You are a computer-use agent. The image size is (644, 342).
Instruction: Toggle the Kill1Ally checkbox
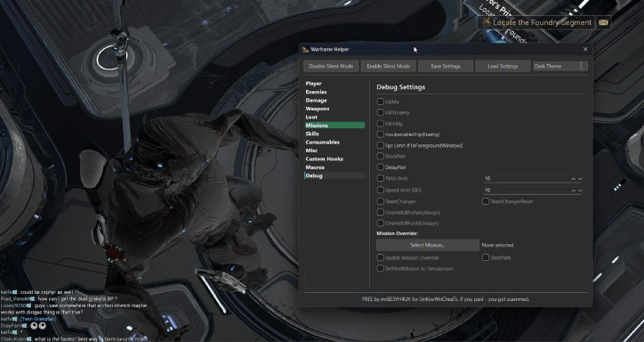coord(381,123)
